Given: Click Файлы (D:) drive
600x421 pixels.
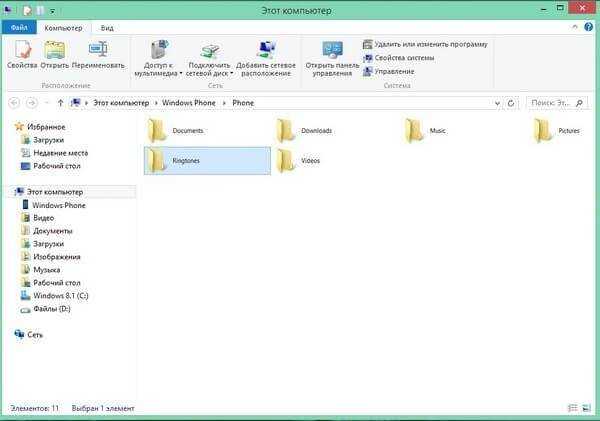Looking at the screenshot, I should pyautogui.click(x=52, y=309).
